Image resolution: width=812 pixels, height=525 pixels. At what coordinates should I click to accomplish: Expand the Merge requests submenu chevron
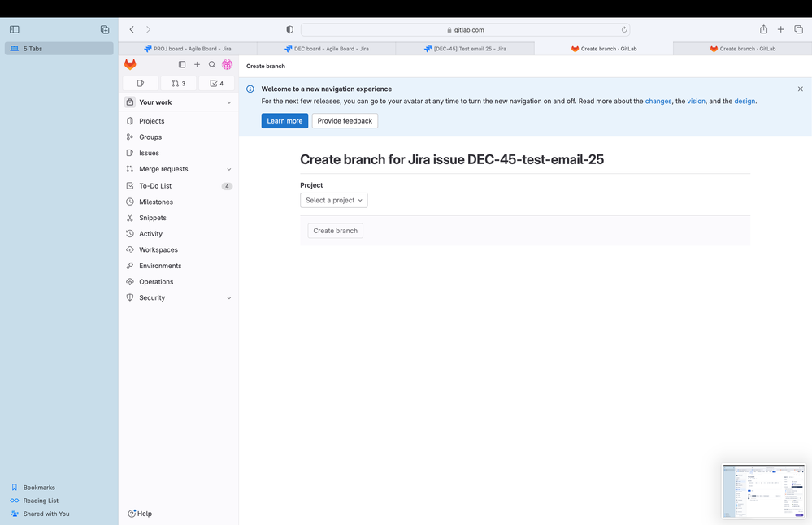tap(229, 169)
